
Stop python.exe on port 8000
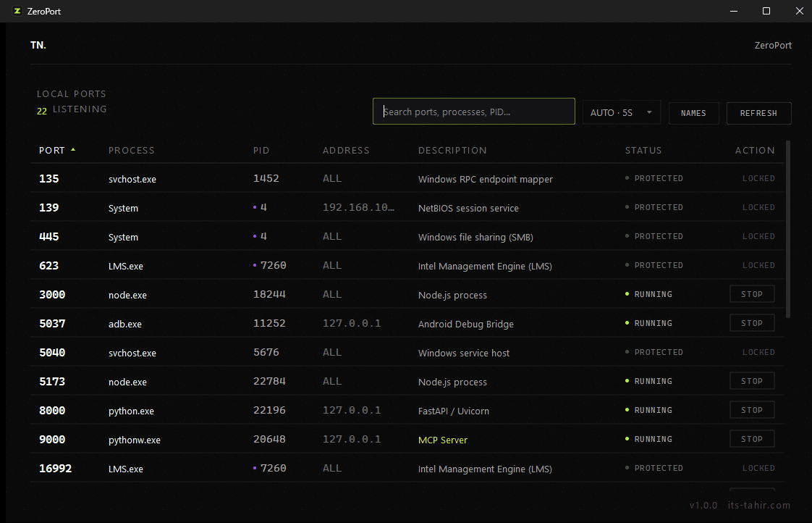(x=752, y=410)
